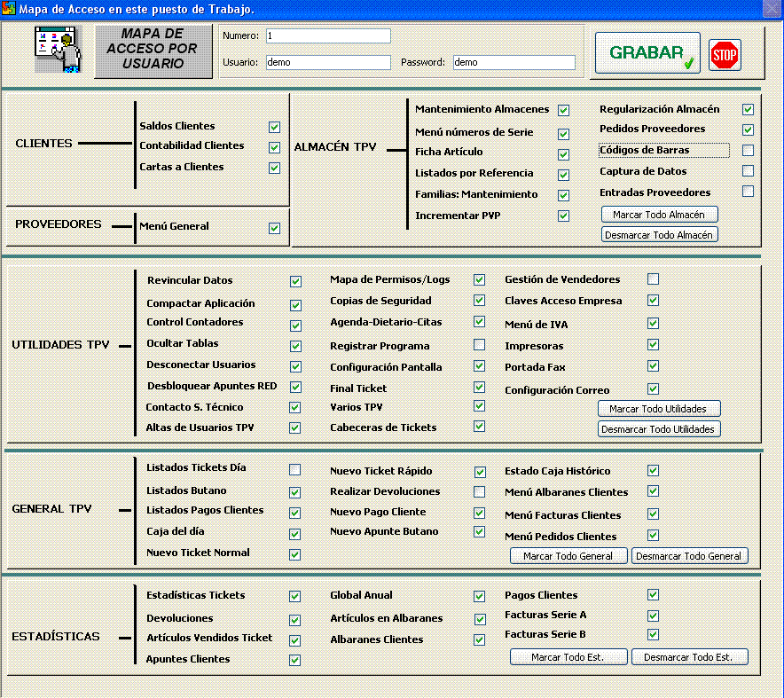Click the red STOP sign icon
This screenshot has height=698, width=784.
pos(725,55)
